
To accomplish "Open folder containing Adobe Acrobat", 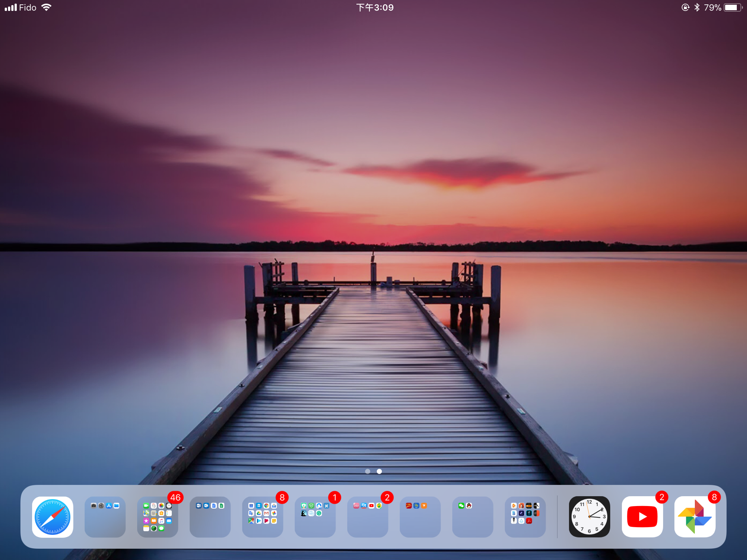I will (525, 517).
